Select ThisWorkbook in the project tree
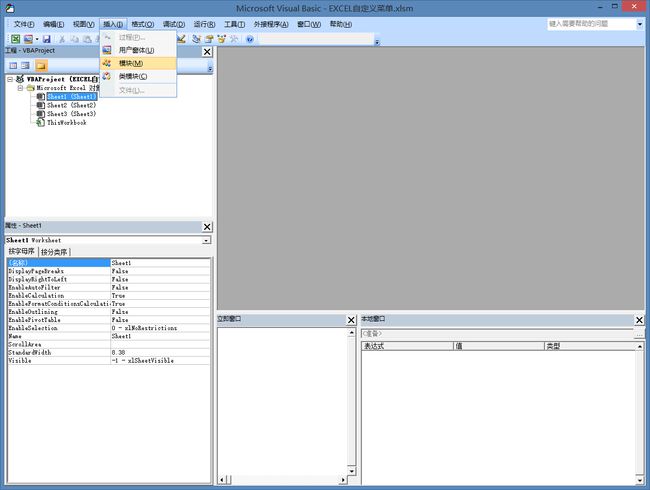The width and height of the screenshot is (650, 490). [x=67, y=122]
